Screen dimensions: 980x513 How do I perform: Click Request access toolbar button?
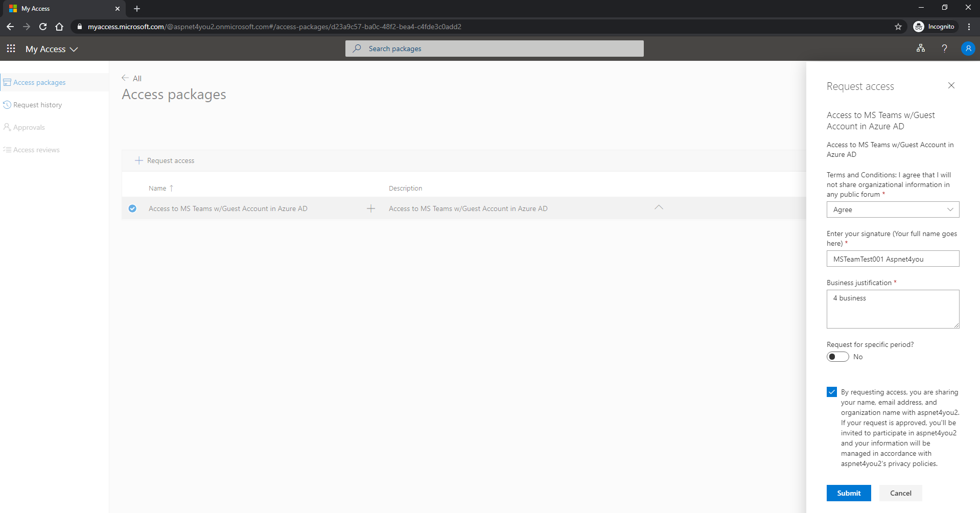pyautogui.click(x=165, y=160)
